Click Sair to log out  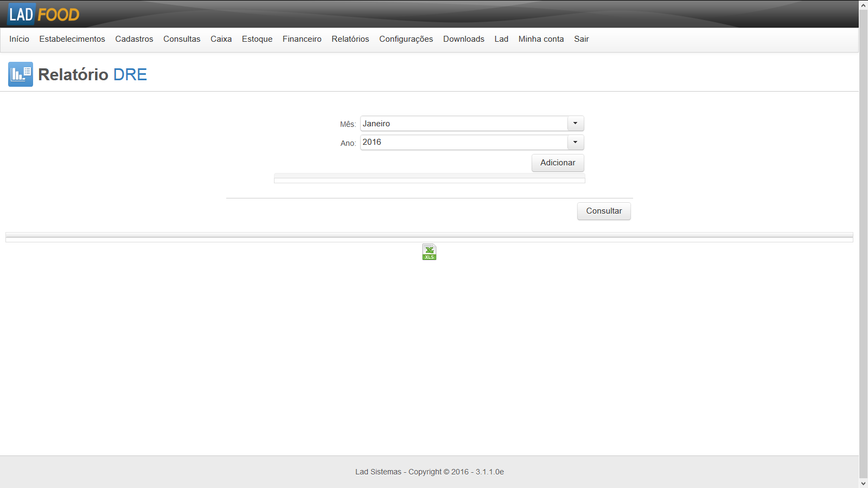(x=582, y=39)
